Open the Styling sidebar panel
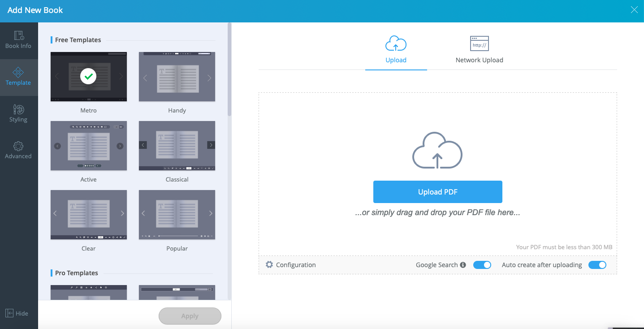Image resolution: width=644 pixels, height=329 pixels. (x=18, y=113)
